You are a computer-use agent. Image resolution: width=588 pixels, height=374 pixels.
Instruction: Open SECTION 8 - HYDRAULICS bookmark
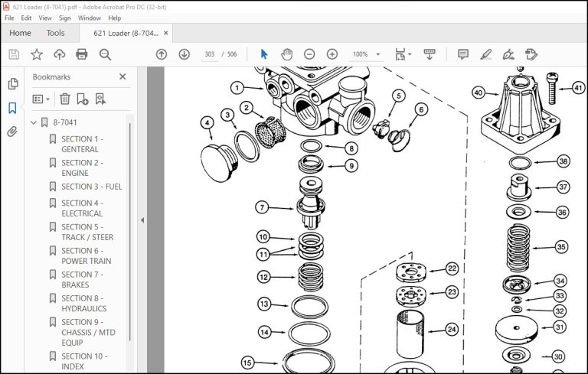(84, 303)
